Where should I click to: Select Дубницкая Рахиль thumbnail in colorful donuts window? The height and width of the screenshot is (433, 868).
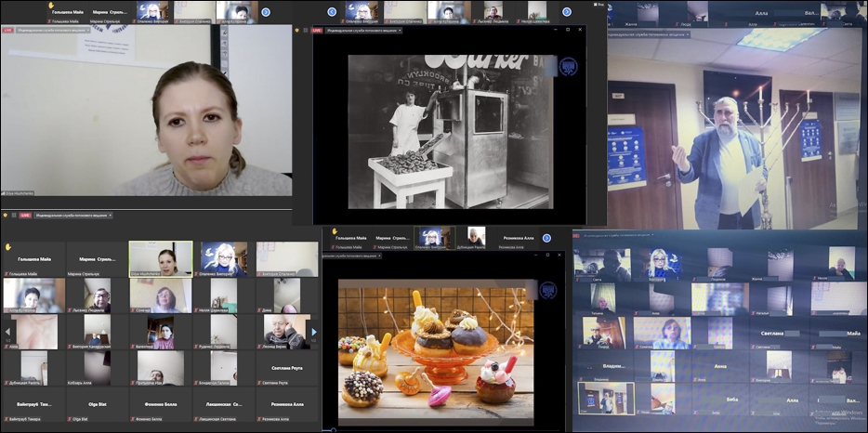476,238
